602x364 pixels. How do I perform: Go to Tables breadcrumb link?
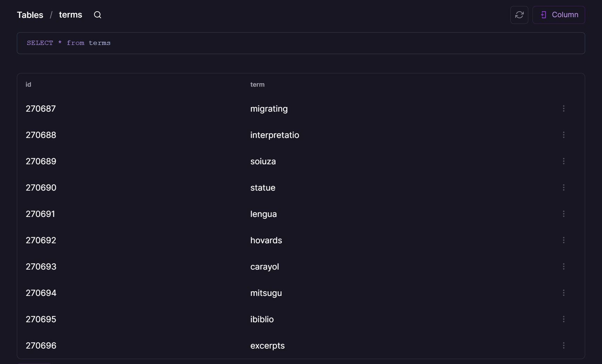[30, 15]
